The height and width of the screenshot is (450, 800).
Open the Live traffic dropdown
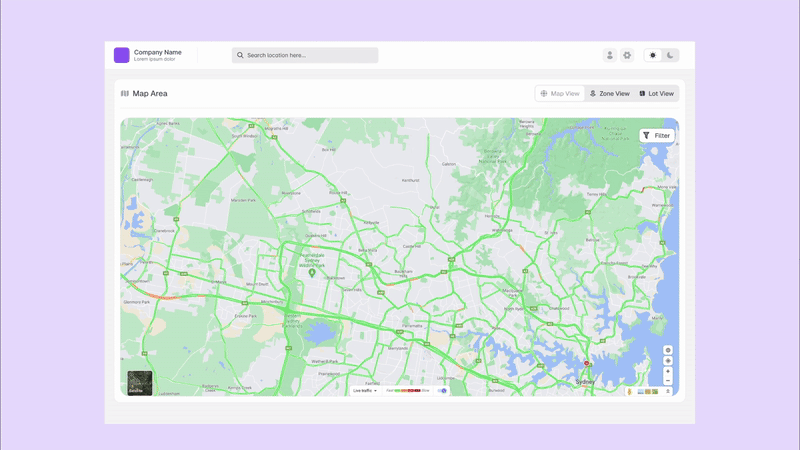coord(365,391)
